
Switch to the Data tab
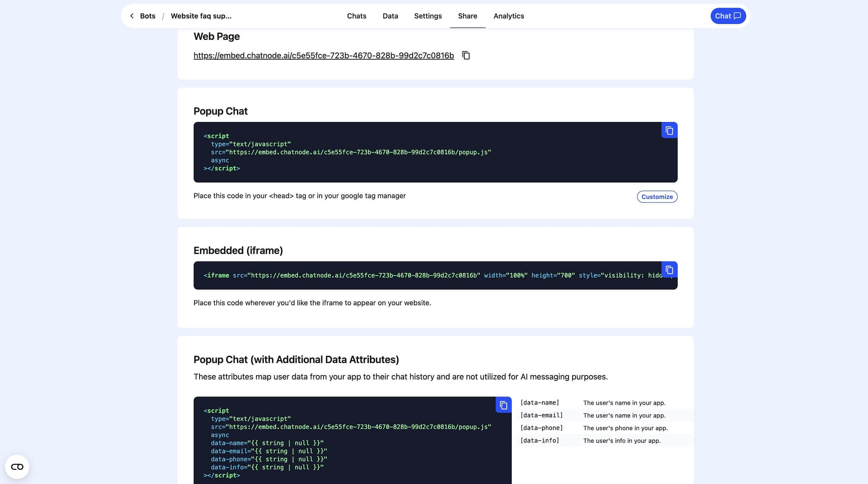coord(390,16)
